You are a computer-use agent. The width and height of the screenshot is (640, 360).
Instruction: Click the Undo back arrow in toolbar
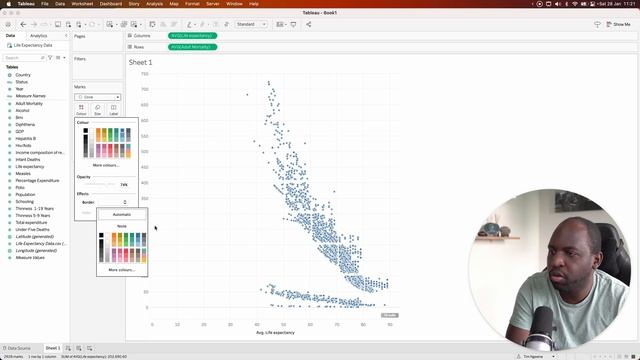[23, 24]
